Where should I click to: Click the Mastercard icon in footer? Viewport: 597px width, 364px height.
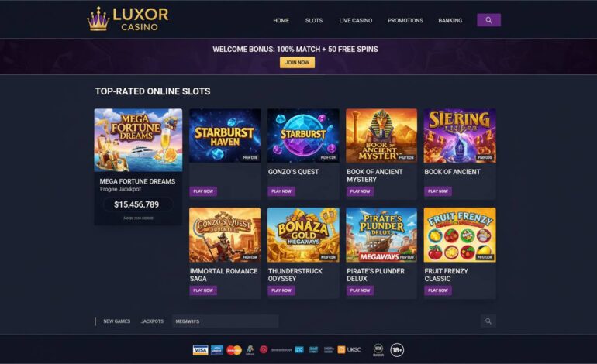(x=234, y=350)
